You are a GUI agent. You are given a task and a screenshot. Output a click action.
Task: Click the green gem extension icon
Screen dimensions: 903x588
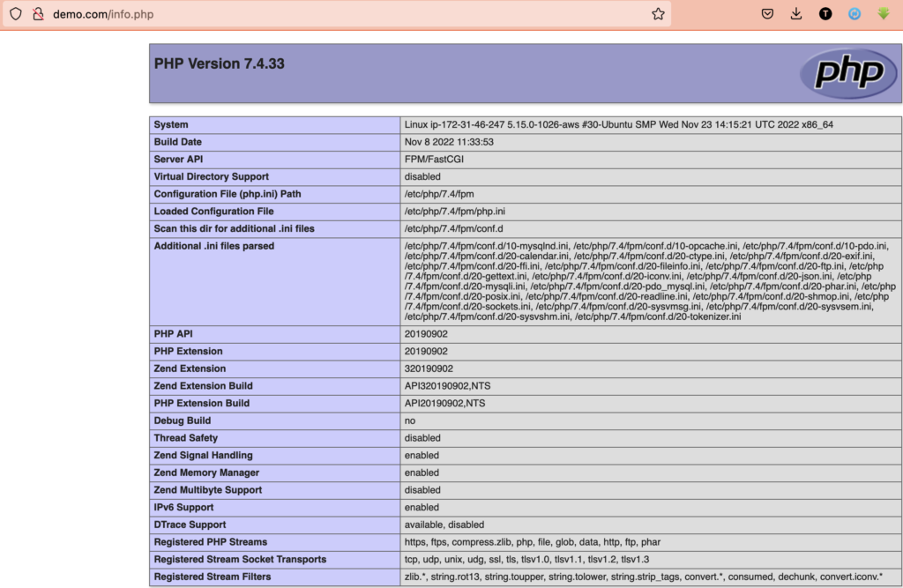883,14
